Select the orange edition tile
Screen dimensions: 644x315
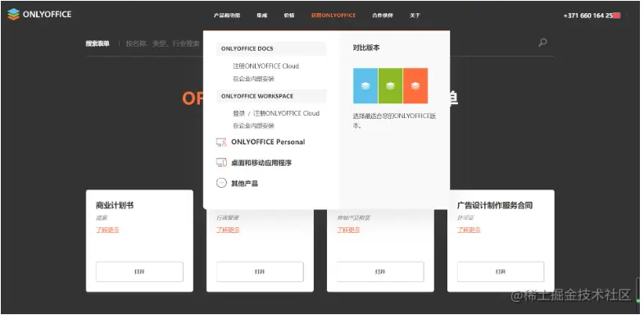415,85
